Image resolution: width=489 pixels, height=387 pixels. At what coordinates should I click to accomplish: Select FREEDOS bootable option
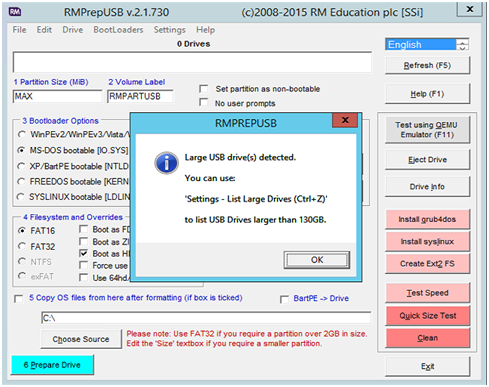(x=22, y=181)
